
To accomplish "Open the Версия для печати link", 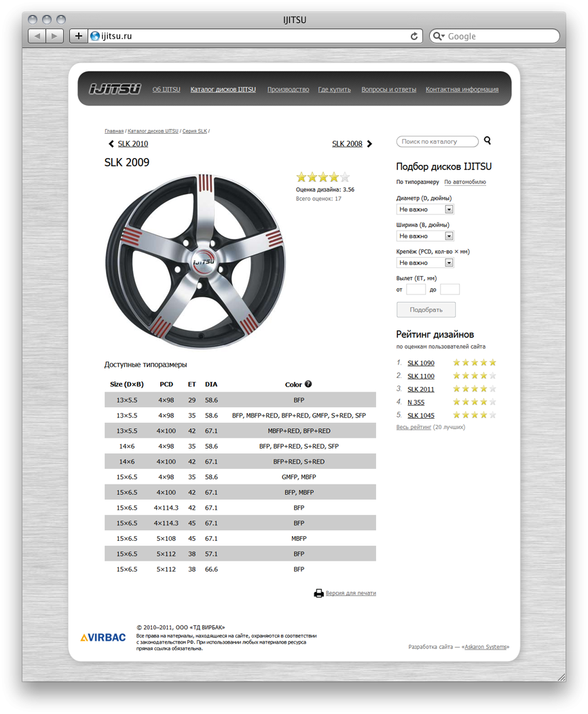I will point(351,593).
